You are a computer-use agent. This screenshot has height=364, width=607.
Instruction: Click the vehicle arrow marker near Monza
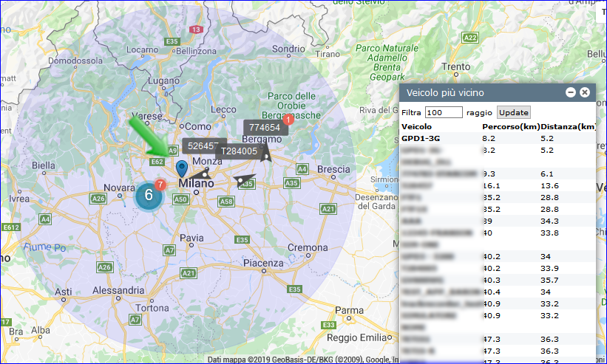(x=204, y=172)
